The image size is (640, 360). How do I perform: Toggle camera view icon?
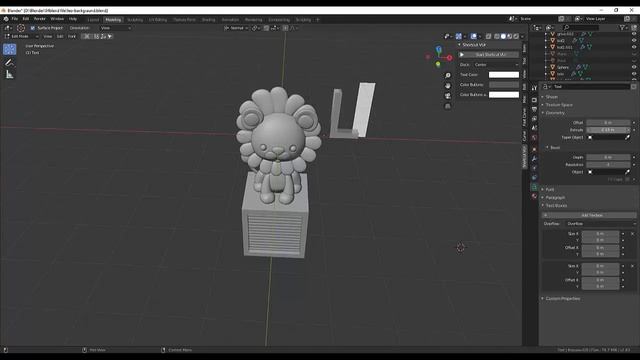448,96
